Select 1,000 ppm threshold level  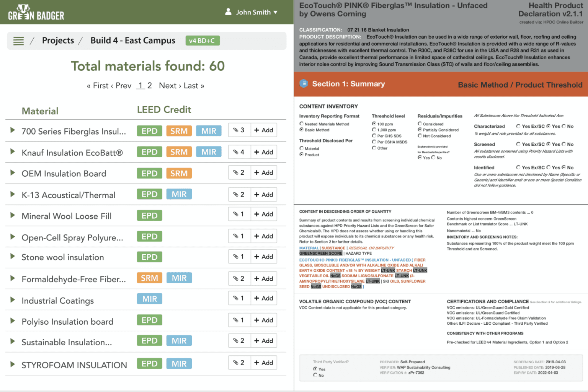[374, 130]
